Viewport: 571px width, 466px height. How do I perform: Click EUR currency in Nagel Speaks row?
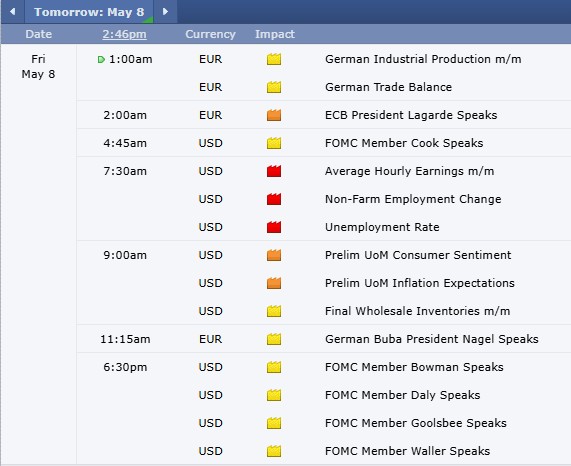pyautogui.click(x=210, y=340)
